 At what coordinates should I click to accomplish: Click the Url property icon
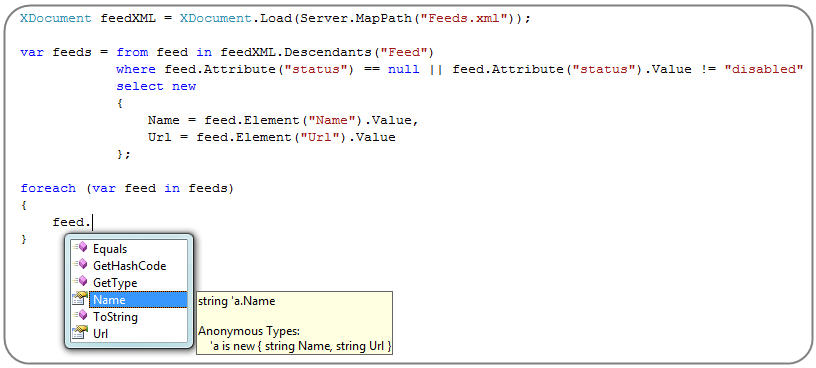(x=80, y=333)
